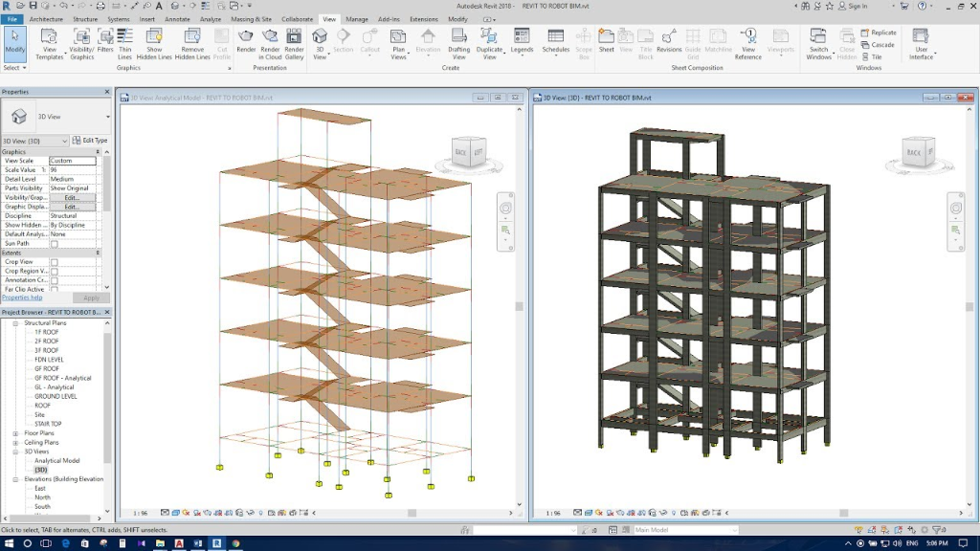Launch Render in Cloud
This screenshot has width=980, height=551.
click(270, 44)
